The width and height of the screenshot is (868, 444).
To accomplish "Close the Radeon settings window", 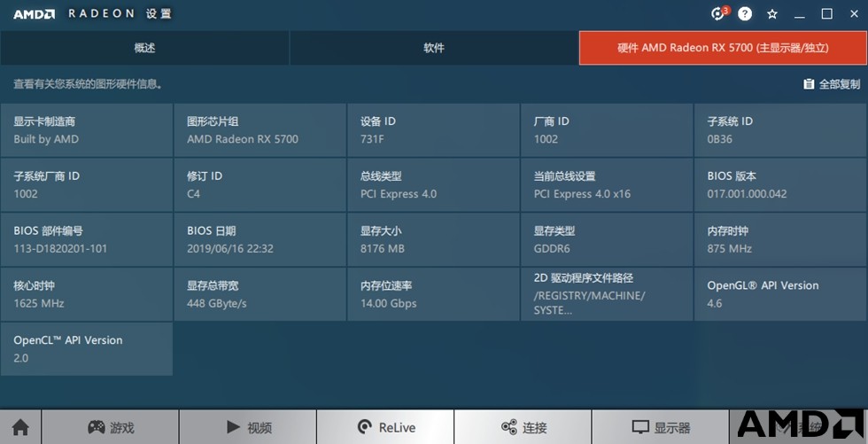I will click(854, 14).
